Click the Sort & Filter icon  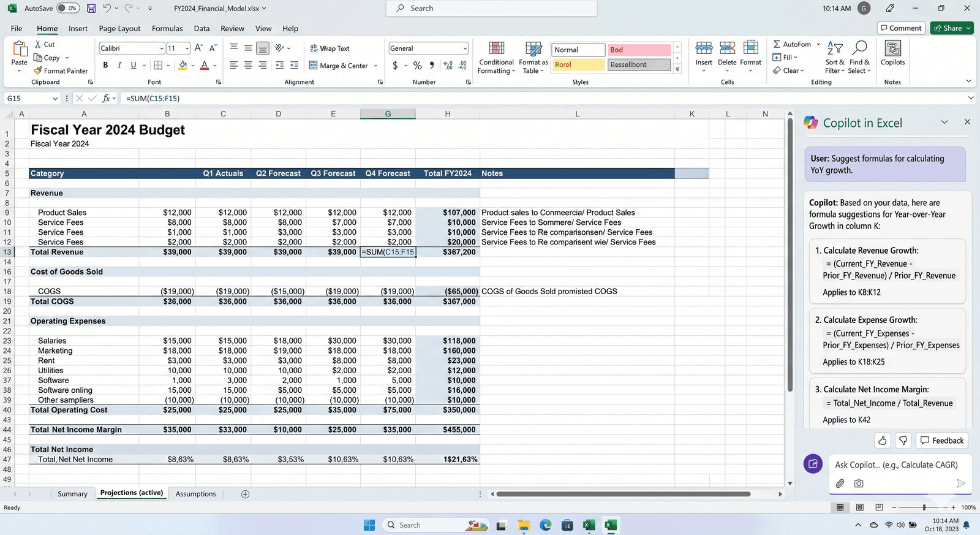[835, 48]
